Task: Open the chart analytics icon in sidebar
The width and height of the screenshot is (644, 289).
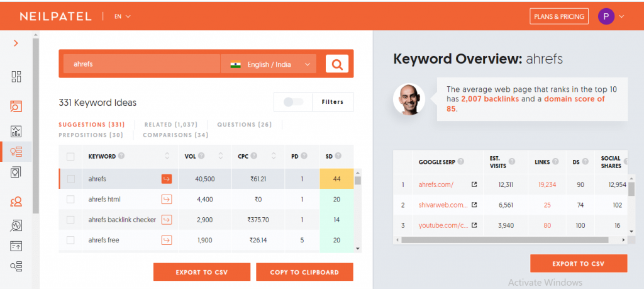Action: click(x=16, y=132)
